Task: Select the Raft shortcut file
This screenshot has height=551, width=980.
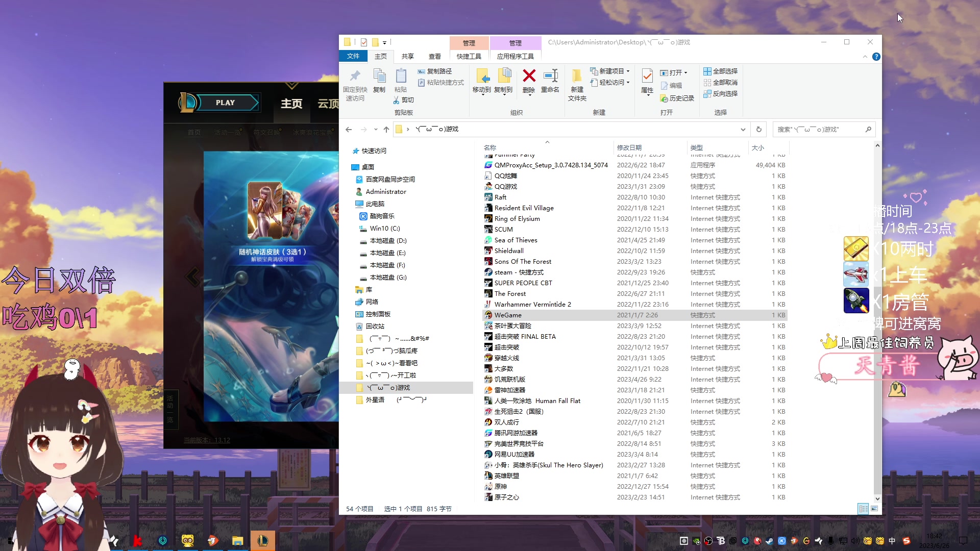Action: pos(634,197)
